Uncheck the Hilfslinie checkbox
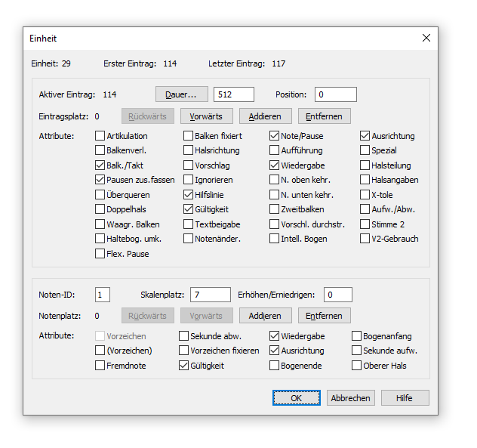Screen dimensions: 477x448 (188, 195)
